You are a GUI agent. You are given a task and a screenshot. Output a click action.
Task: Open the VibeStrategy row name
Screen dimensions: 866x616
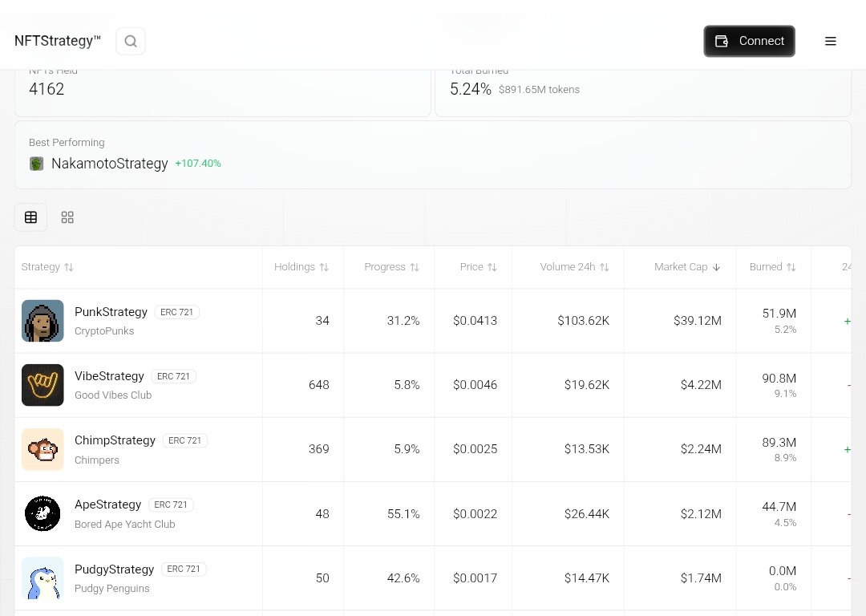pyautogui.click(x=109, y=376)
